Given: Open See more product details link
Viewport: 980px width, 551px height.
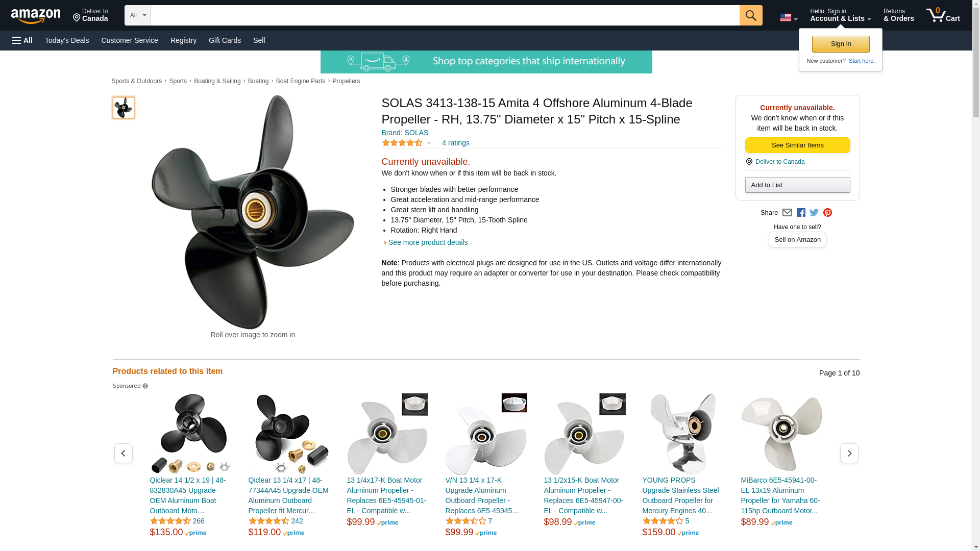Looking at the screenshot, I should pos(428,242).
